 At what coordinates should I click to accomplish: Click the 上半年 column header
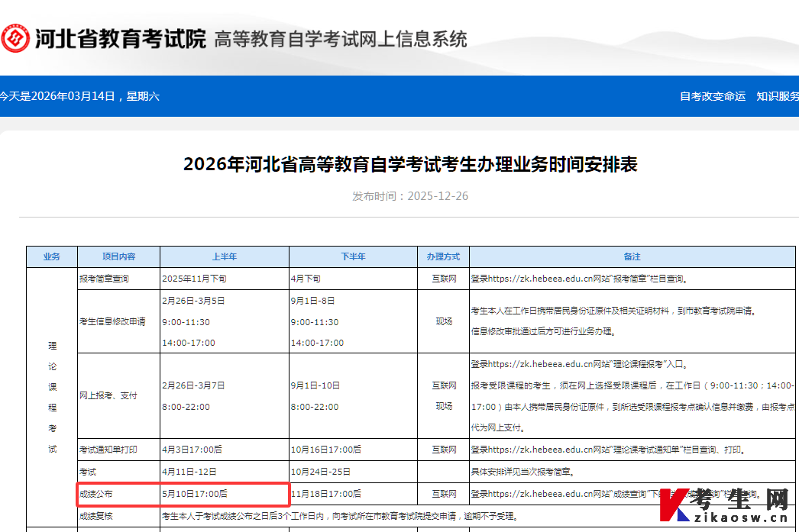224,256
